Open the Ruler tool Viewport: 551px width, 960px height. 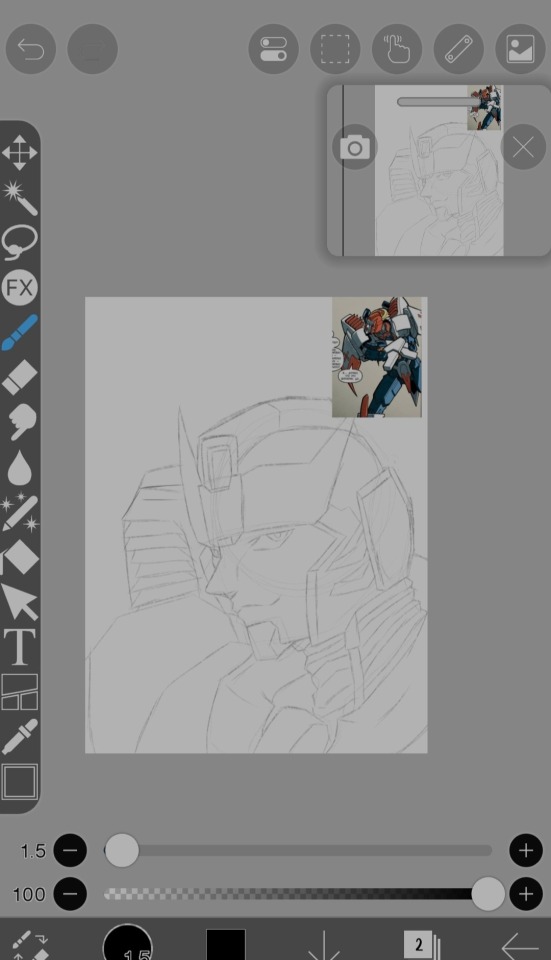click(459, 49)
